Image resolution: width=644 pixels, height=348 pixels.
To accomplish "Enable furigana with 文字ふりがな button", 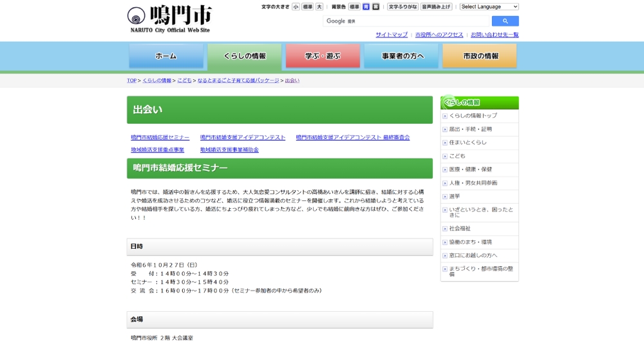I will [x=402, y=6].
